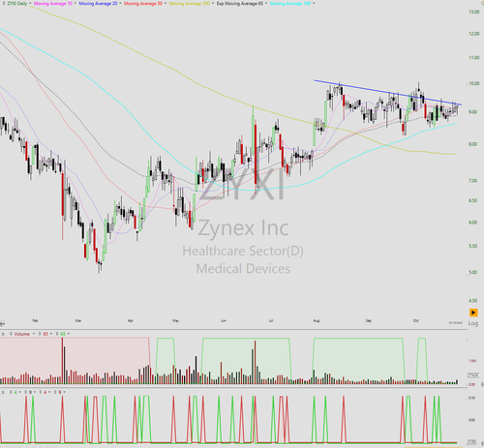The width and height of the screenshot is (484, 448).
Task: Open the red 65 volume average dropdown
Action: (51, 334)
